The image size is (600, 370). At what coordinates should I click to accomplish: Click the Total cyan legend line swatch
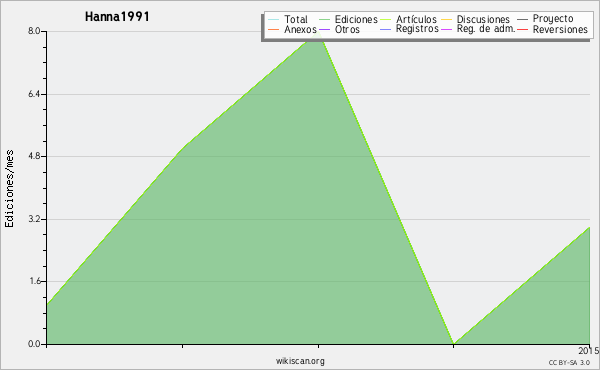[x=274, y=20]
